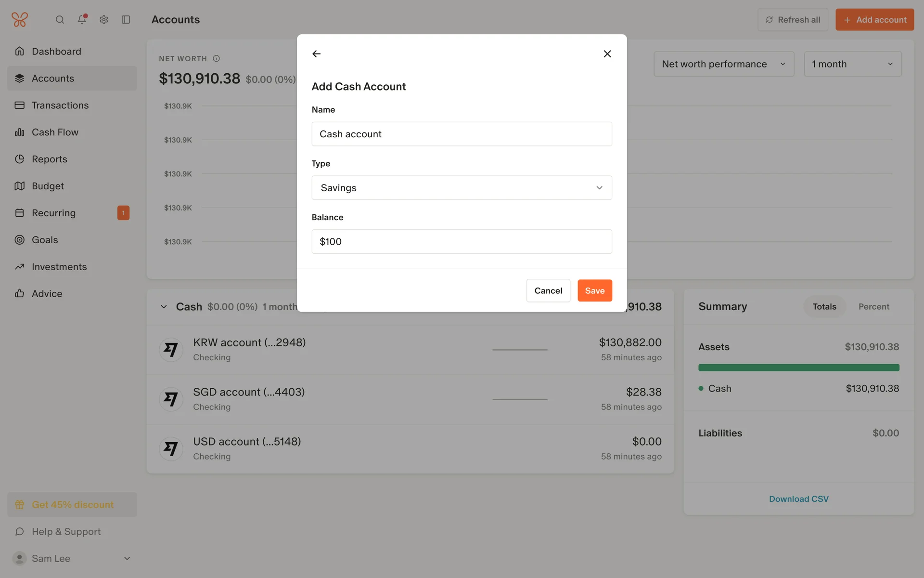
Task: Click the app logo in the corner
Action: tap(20, 20)
